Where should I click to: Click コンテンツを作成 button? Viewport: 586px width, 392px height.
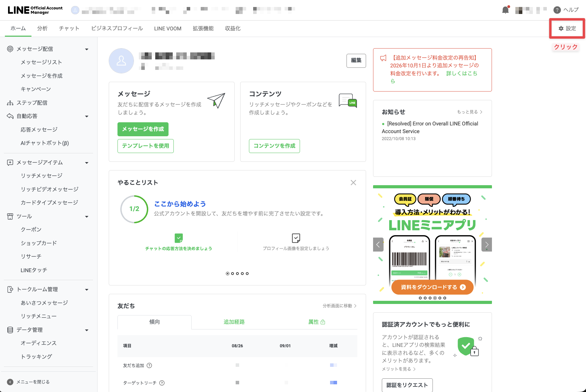point(274,146)
